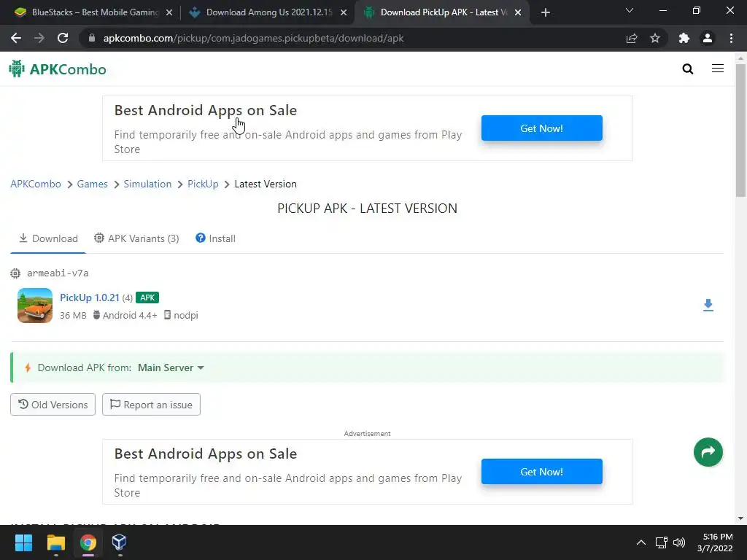Screen dimensions: 747x560
Task: Click the Report an issue button
Action: pos(151,404)
